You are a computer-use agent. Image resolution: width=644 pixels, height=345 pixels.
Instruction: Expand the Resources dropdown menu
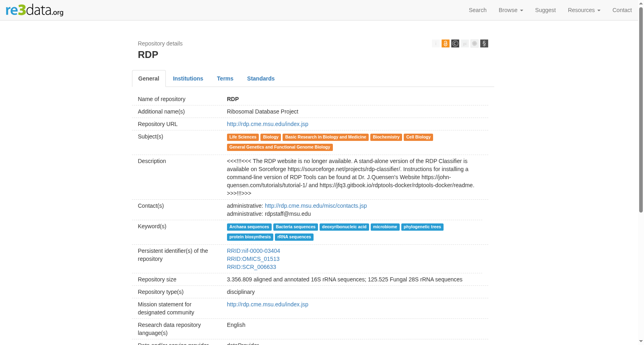[584, 10]
